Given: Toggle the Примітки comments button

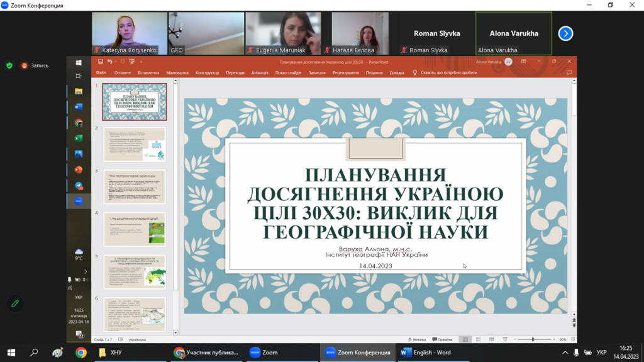Looking at the screenshot, I should click(x=442, y=339).
